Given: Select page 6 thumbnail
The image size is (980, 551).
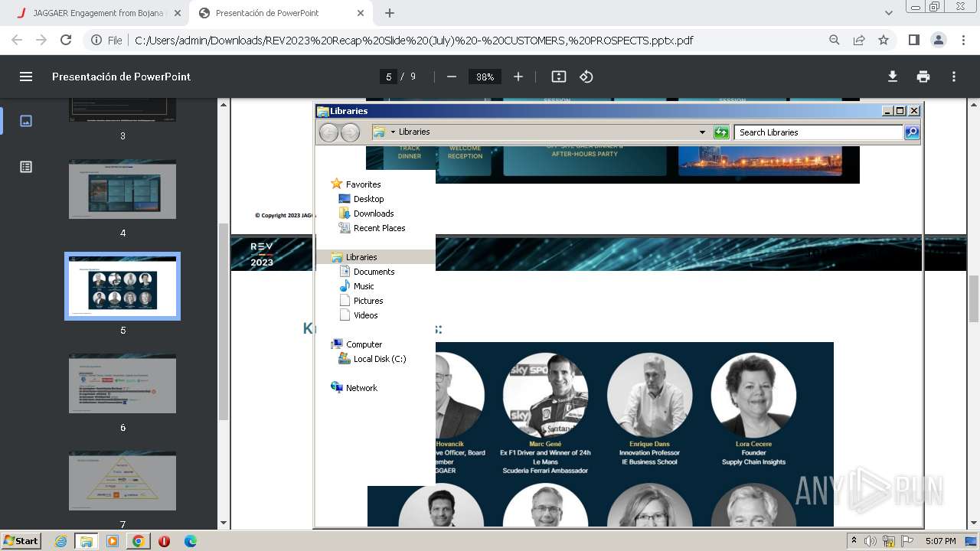Looking at the screenshot, I should pos(122,383).
